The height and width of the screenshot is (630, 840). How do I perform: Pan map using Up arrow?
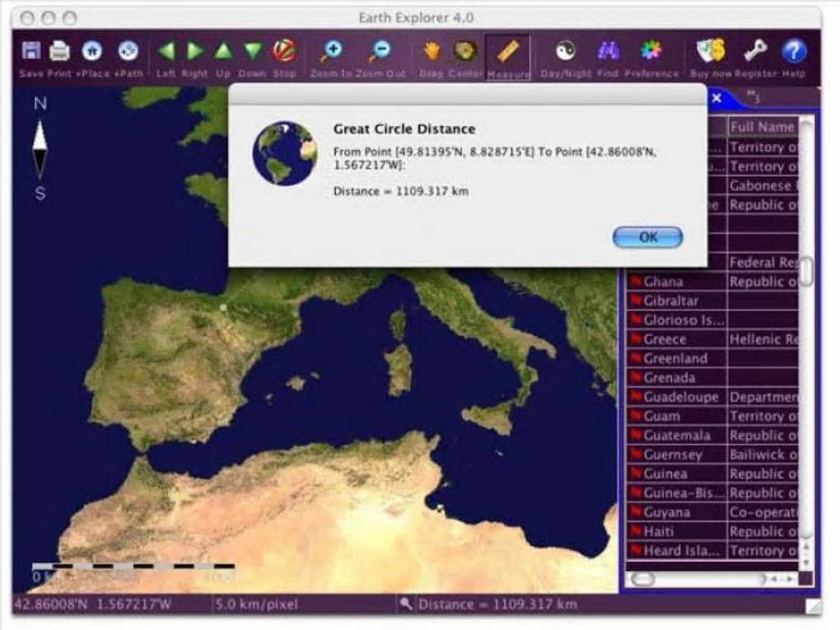[x=223, y=51]
